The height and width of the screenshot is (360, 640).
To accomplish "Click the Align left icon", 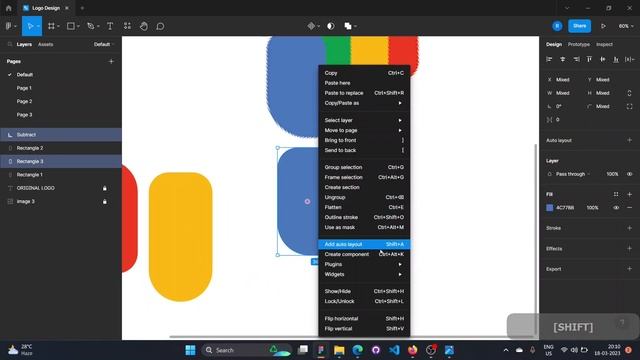I will (549, 60).
